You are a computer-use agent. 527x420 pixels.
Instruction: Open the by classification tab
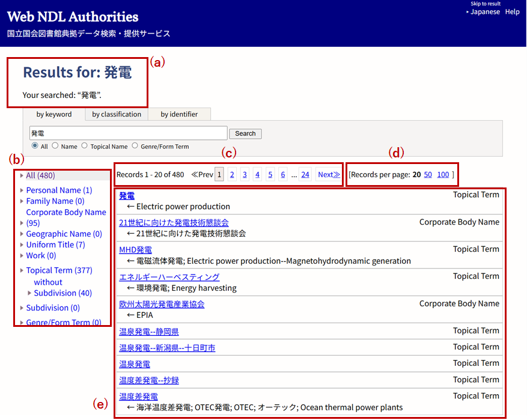click(117, 114)
